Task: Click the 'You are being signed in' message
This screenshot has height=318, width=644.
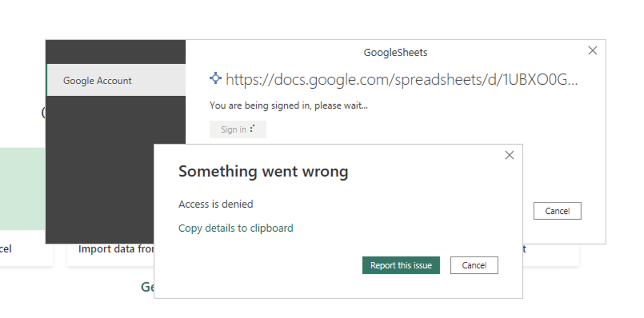Action: pos(288,105)
